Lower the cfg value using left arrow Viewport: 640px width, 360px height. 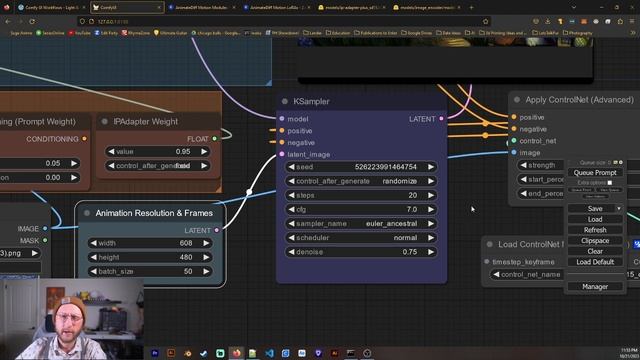(291, 209)
